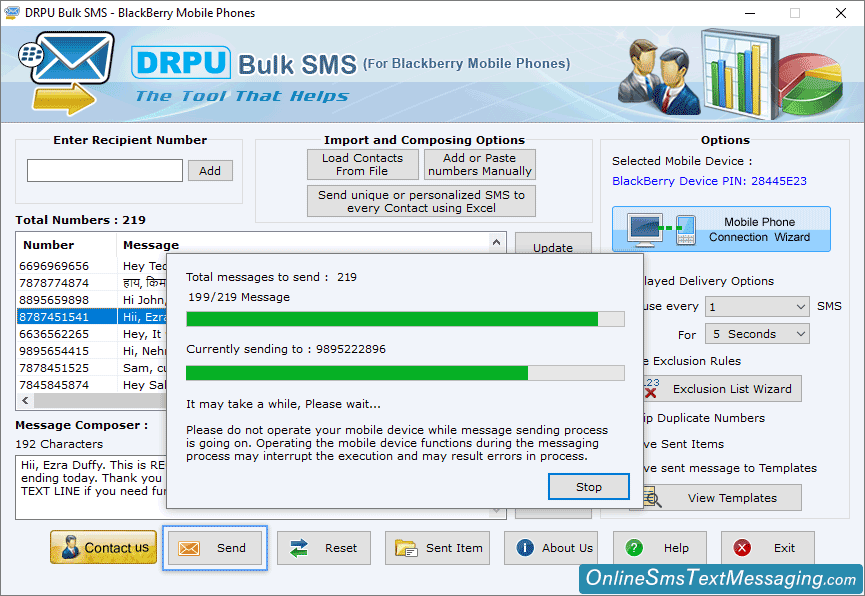Click the Message column header
Screen dimensions: 865x596
pyautogui.click(x=302, y=245)
